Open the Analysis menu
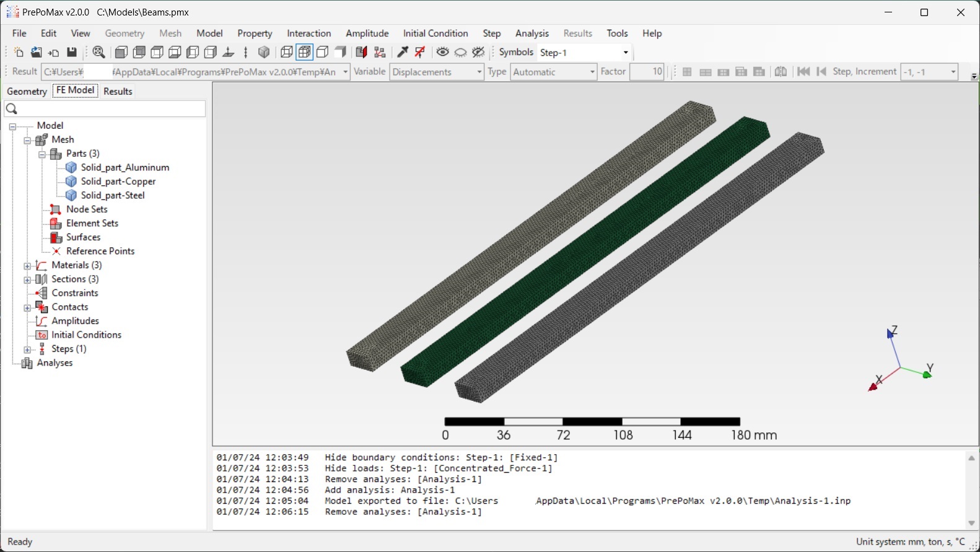980x552 pixels. (532, 33)
